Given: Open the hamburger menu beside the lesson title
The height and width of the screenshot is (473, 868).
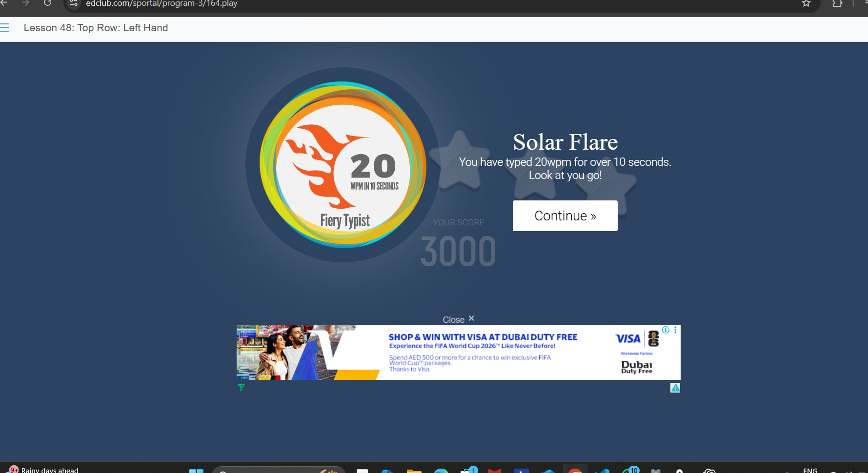Looking at the screenshot, I should 4,28.
